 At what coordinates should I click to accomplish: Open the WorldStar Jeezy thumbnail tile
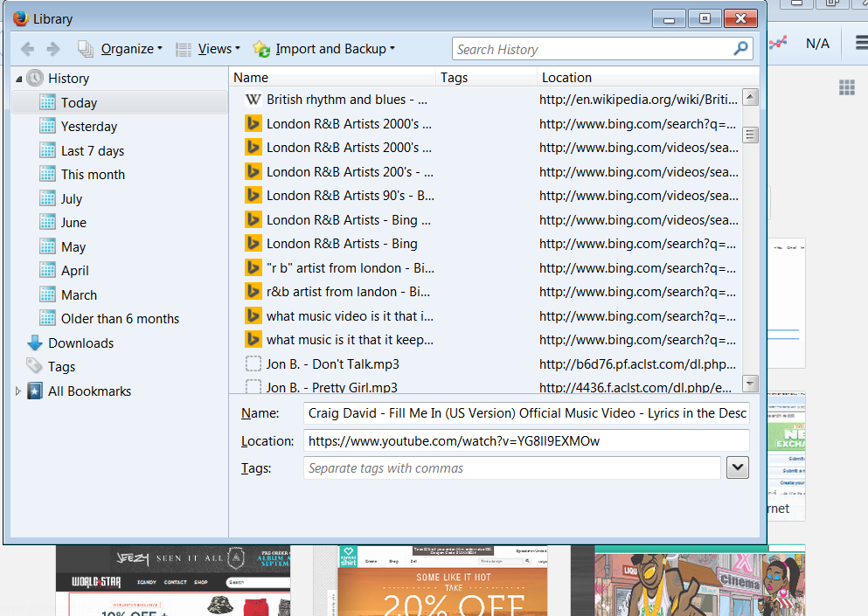(173, 580)
